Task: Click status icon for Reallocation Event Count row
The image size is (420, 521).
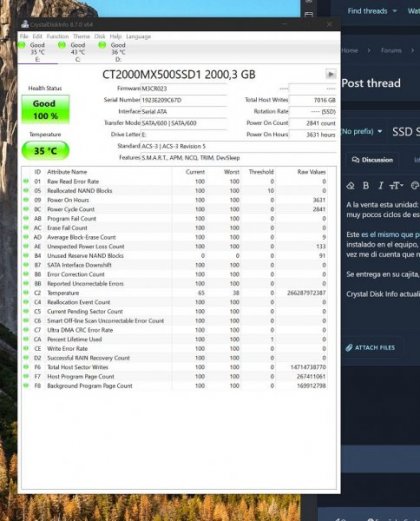Action: [26, 302]
